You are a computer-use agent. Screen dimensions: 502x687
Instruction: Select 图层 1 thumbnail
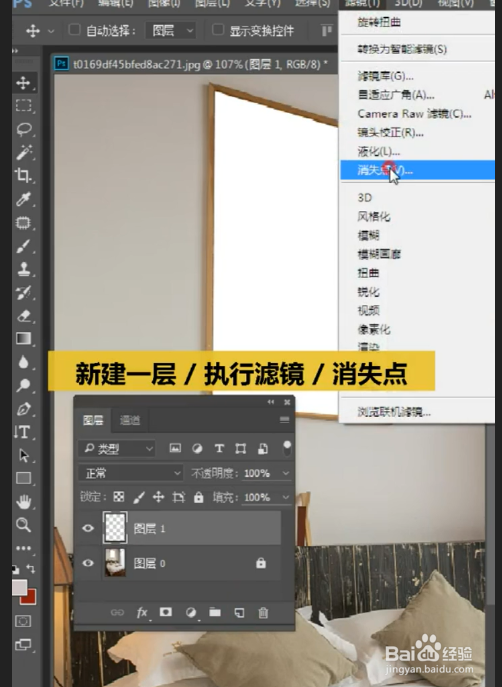click(x=115, y=528)
